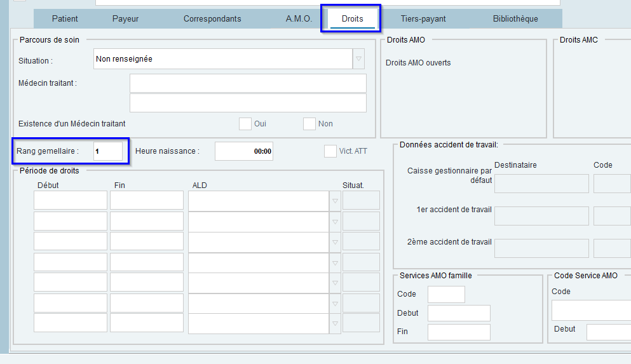The image size is (631, 364).
Task: Click the 'Période de droits' group label
Action: (50, 170)
